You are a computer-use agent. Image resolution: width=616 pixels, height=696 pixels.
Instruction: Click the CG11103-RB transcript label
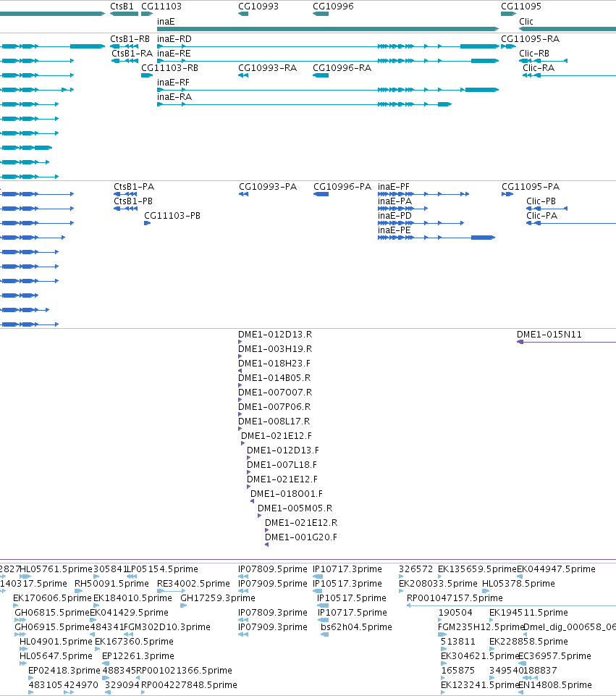tap(169, 68)
